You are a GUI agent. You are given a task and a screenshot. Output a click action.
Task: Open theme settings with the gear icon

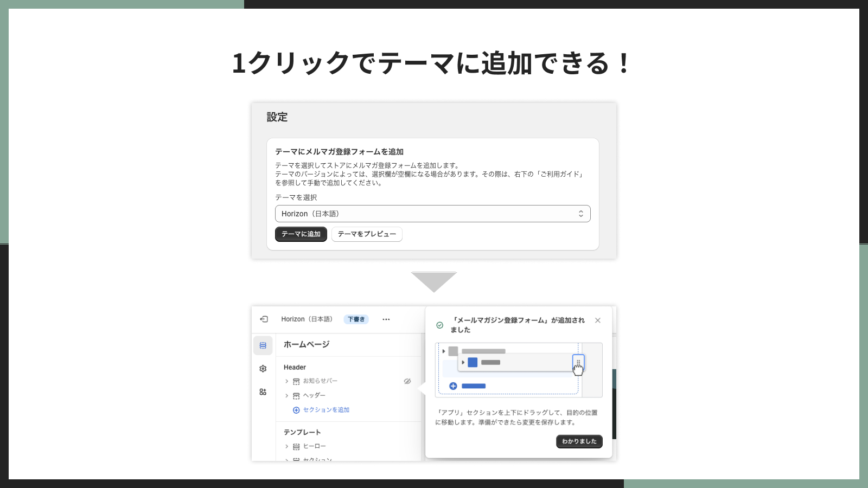[x=263, y=368]
